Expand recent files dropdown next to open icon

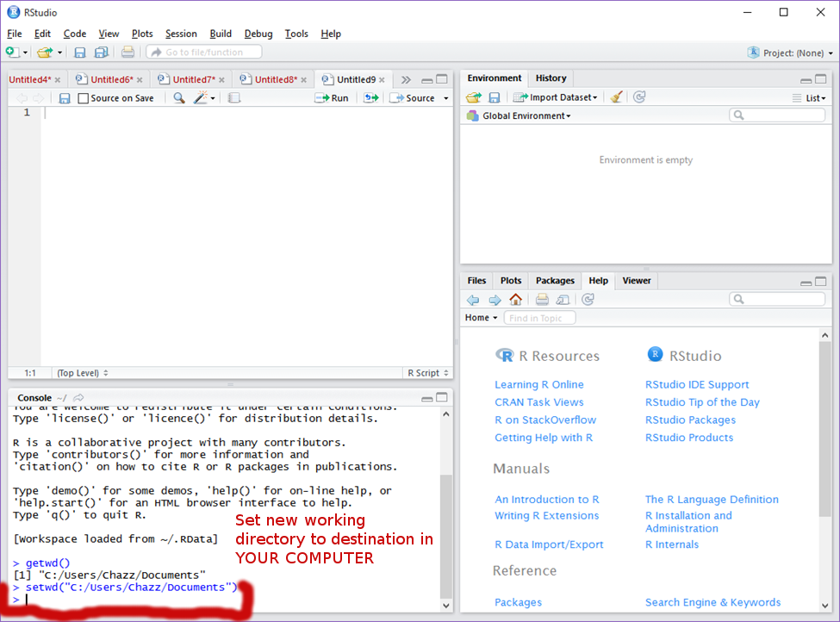(59, 53)
